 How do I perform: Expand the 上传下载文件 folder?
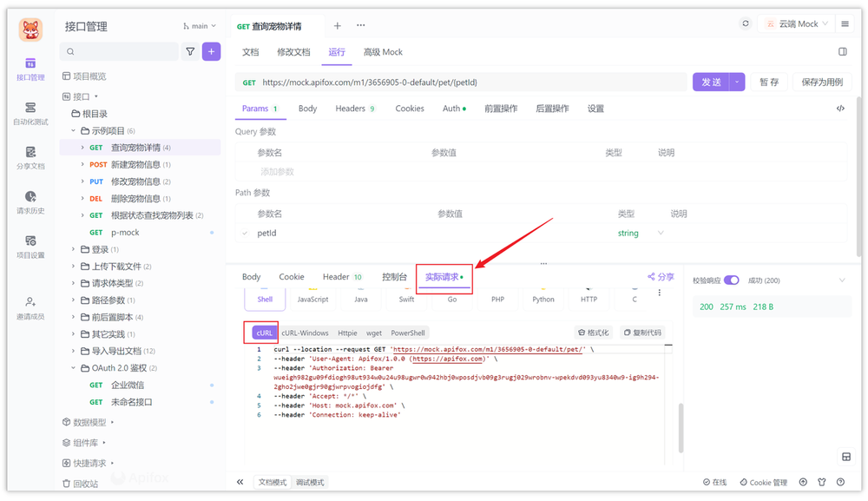[x=73, y=267]
